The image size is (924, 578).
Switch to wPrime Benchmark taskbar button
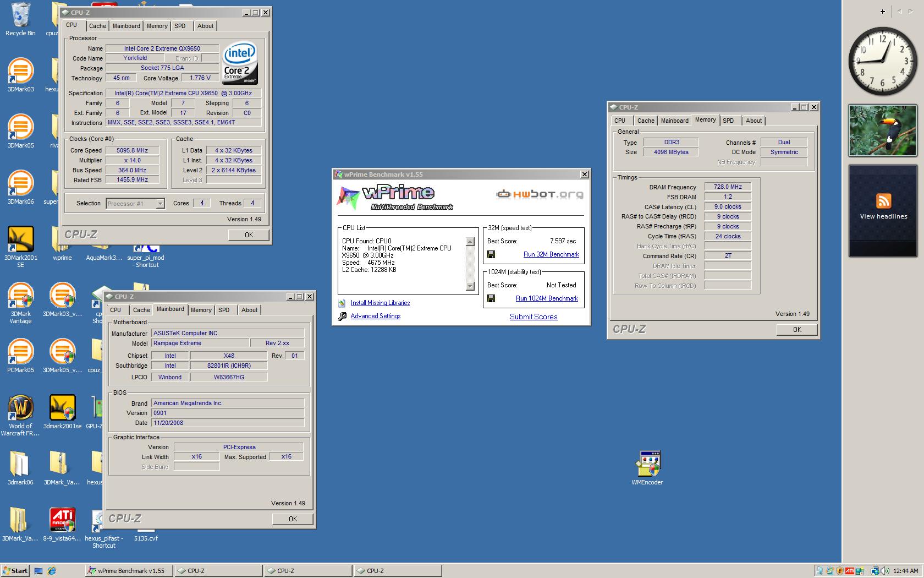coord(129,571)
